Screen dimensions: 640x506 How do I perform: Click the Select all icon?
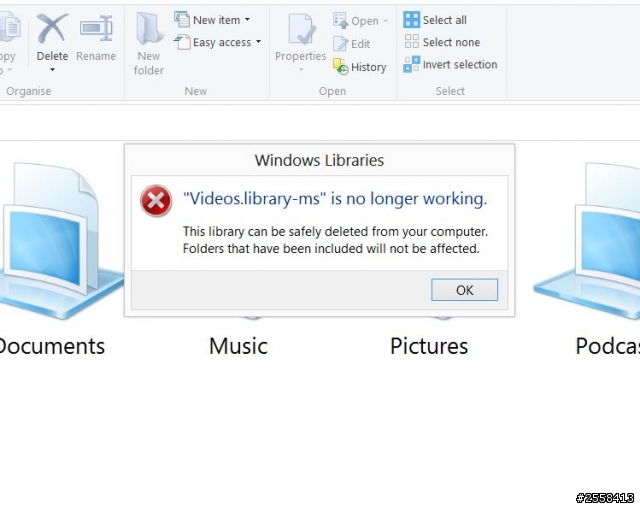coord(411,20)
